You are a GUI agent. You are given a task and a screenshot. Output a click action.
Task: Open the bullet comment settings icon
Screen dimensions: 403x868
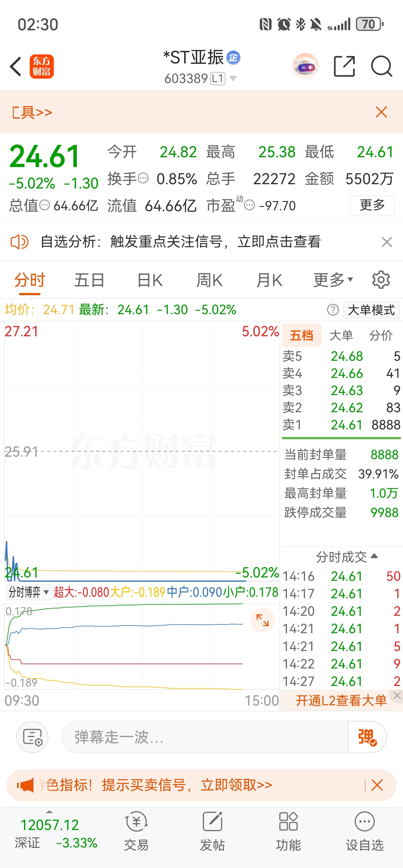coord(32,737)
